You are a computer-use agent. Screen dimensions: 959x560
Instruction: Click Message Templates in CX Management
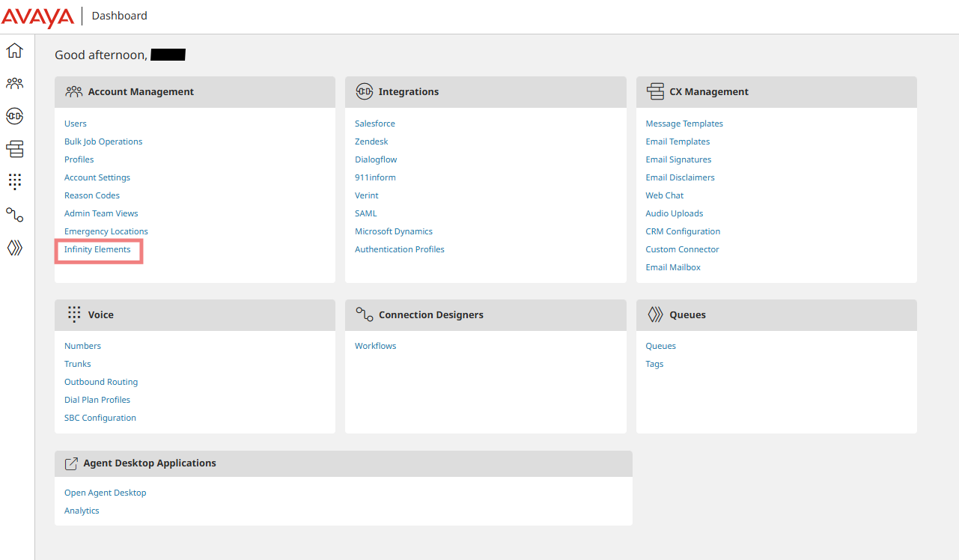[x=684, y=123]
